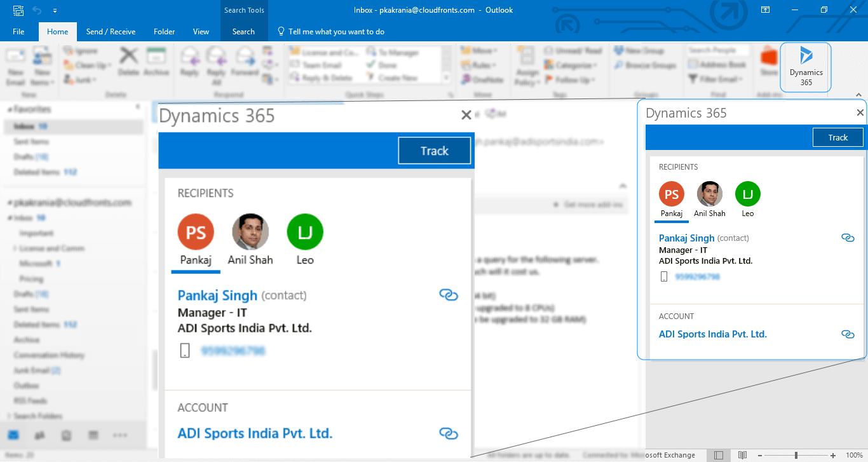
Task: Open the Filter Email dropdown
Action: 715,79
